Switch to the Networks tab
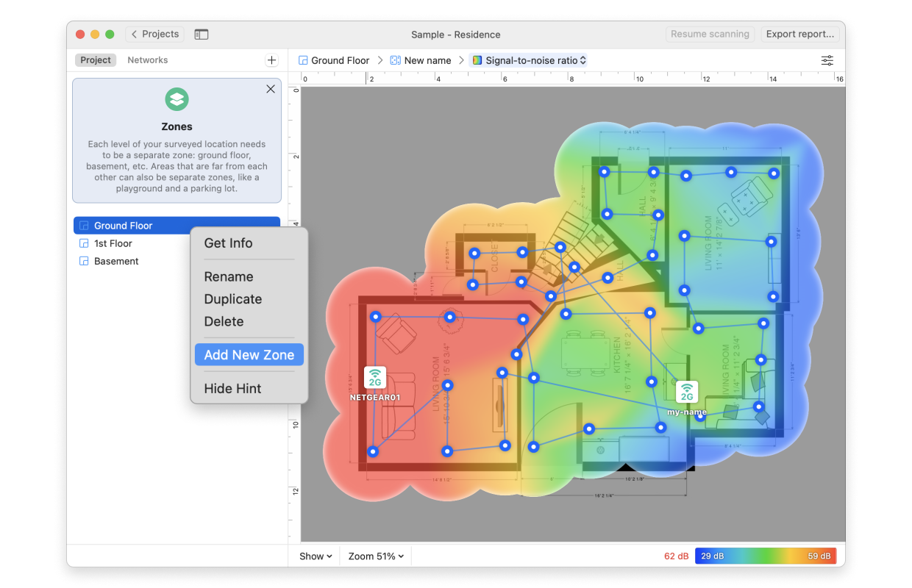 tap(148, 60)
